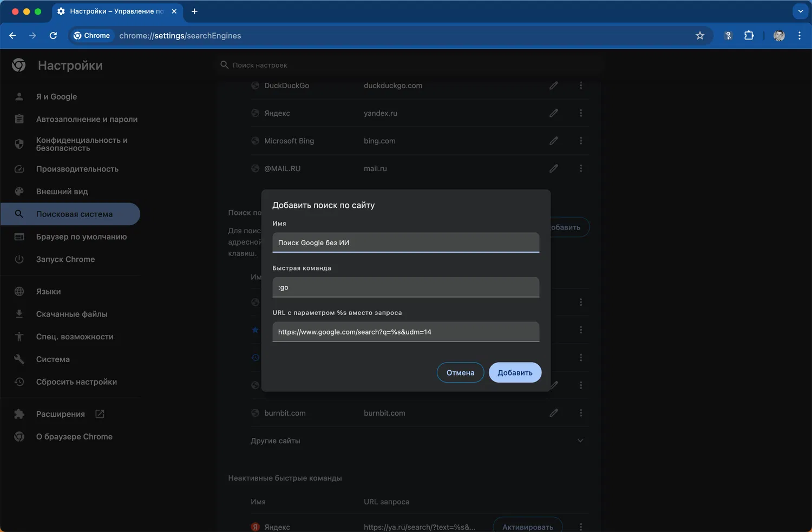Screen dimensions: 812x532
Task: Open the three-dot menu for Microsoft Bing
Action: pyautogui.click(x=581, y=141)
